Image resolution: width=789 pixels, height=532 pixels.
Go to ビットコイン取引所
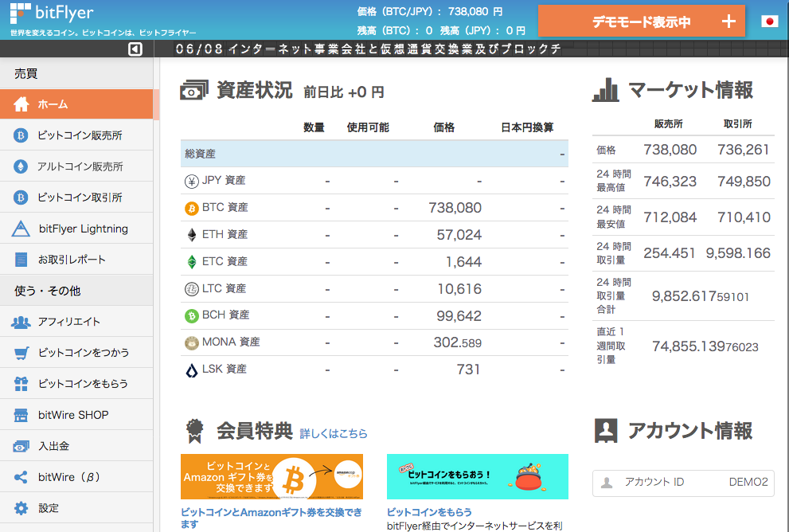click(76, 198)
